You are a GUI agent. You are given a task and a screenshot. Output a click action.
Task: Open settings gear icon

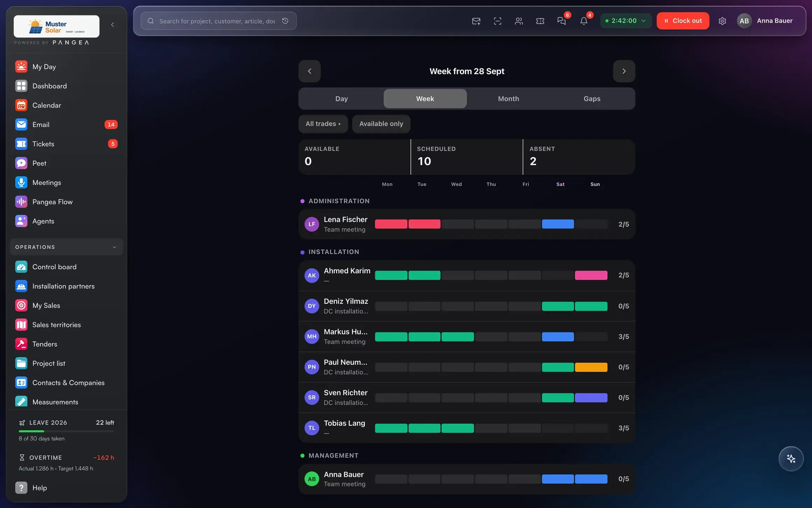722,21
